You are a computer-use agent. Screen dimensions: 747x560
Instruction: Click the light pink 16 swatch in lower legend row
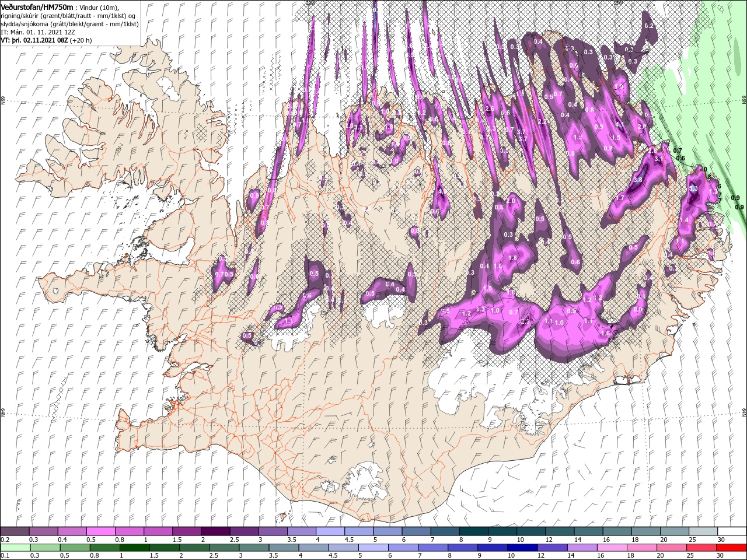[612, 548]
